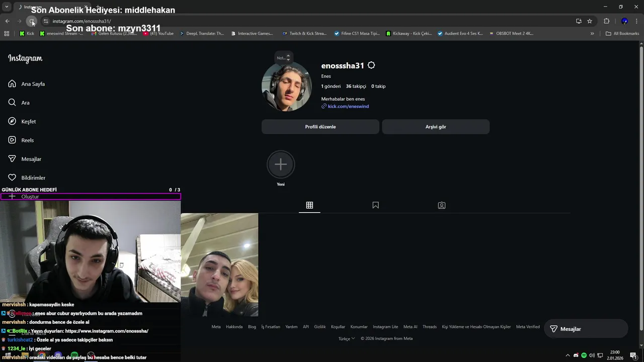View the 0 takip following list
Image resolution: width=644 pixels, height=362 pixels.
pos(378,86)
